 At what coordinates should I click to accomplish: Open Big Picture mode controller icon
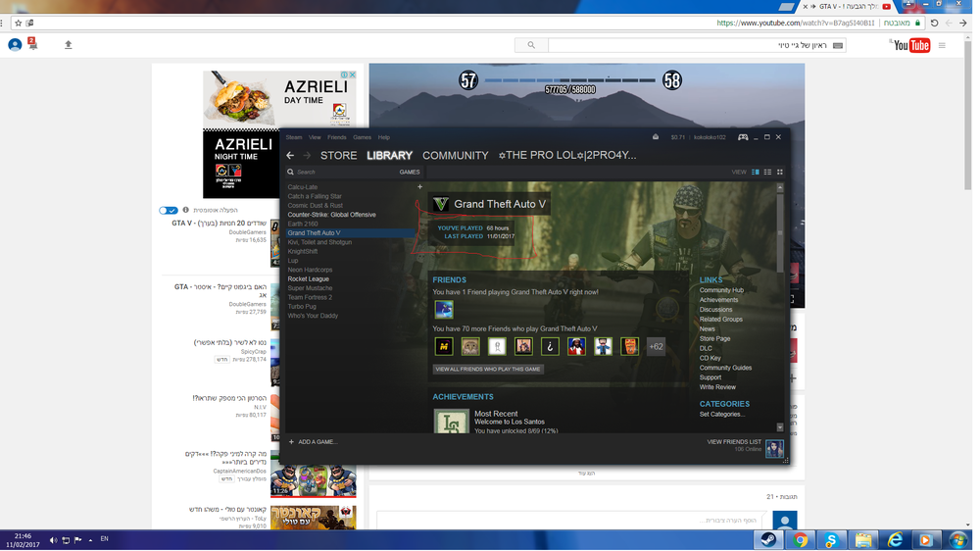pyautogui.click(x=743, y=137)
